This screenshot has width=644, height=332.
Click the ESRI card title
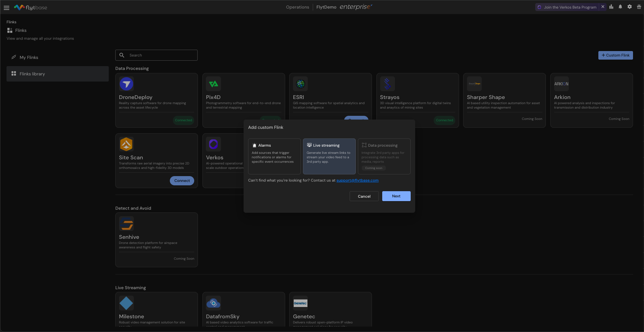tap(298, 97)
